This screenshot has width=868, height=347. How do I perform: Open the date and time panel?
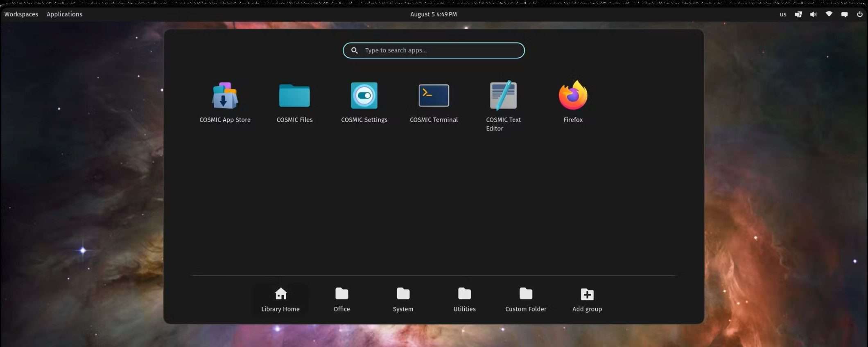tap(434, 14)
